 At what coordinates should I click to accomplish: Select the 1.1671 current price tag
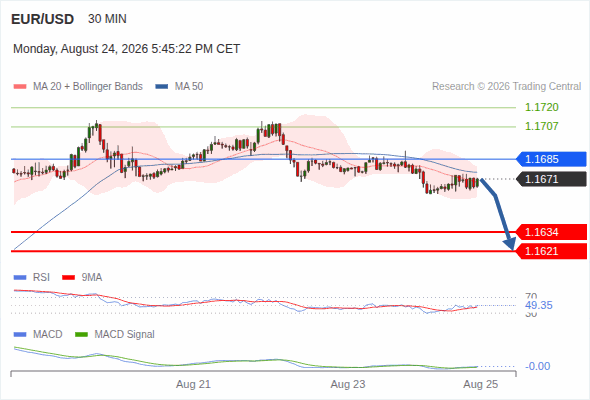pos(551,179)
